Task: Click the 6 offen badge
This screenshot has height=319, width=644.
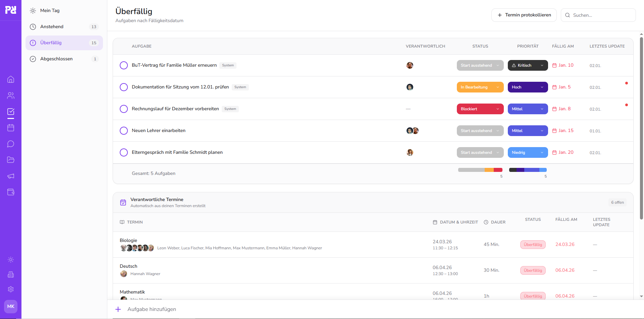Action: pos(617,202)
